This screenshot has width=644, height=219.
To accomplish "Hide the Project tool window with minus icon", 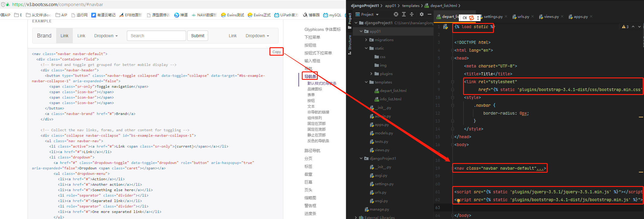I will (x=429, y=14).
